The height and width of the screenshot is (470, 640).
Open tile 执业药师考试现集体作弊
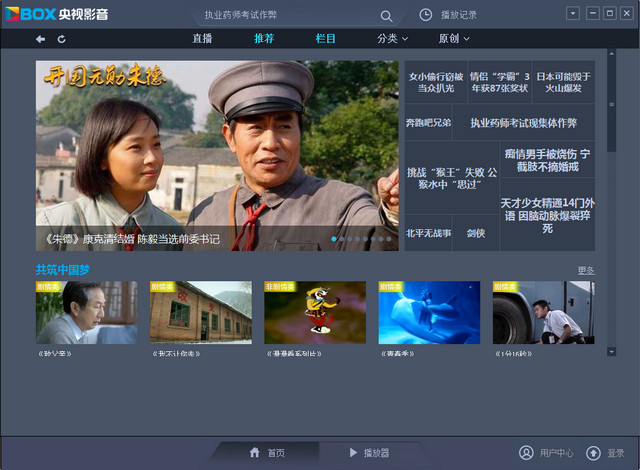(524, 122)
